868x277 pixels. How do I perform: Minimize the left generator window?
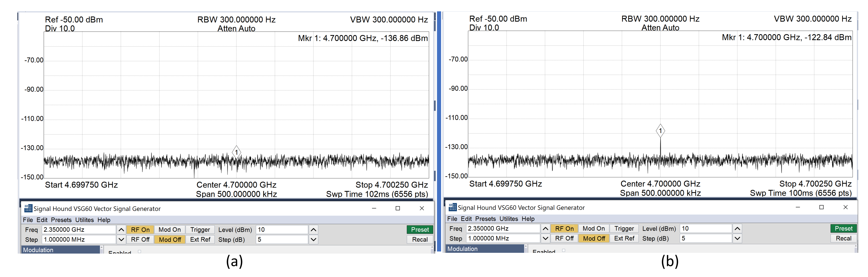pos(374,208)
